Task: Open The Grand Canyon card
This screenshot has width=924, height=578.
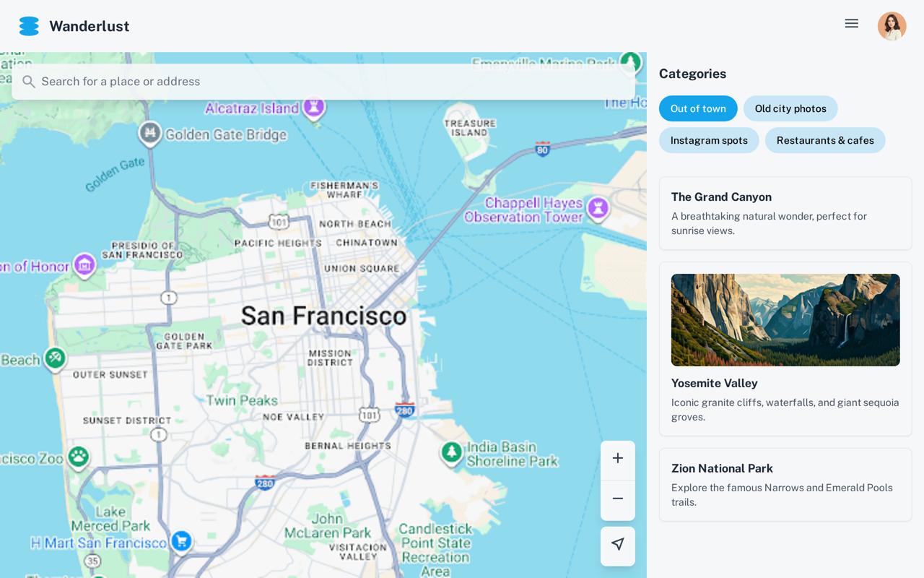Action: [x=785, y=213]
